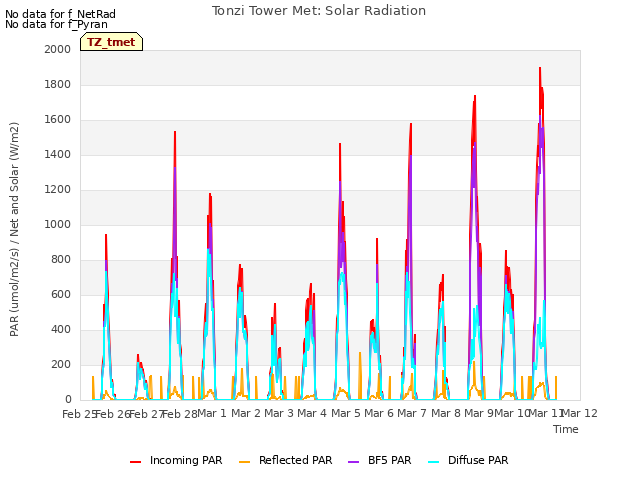640x480 pixels.
Task: Click the Mar 8 x-axis date label
Action: (x=446, y=413)
